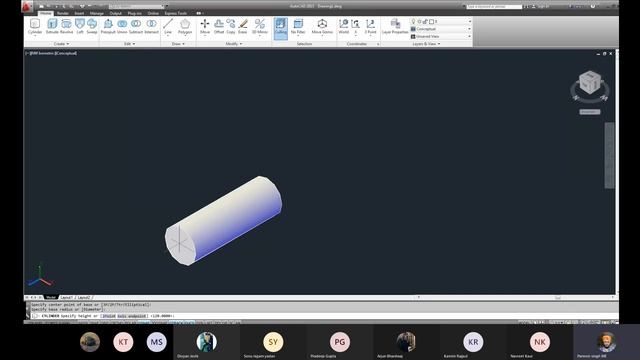Set the World coordinate system
Viewport: 640px width, 360px height.
pos(344,27)
